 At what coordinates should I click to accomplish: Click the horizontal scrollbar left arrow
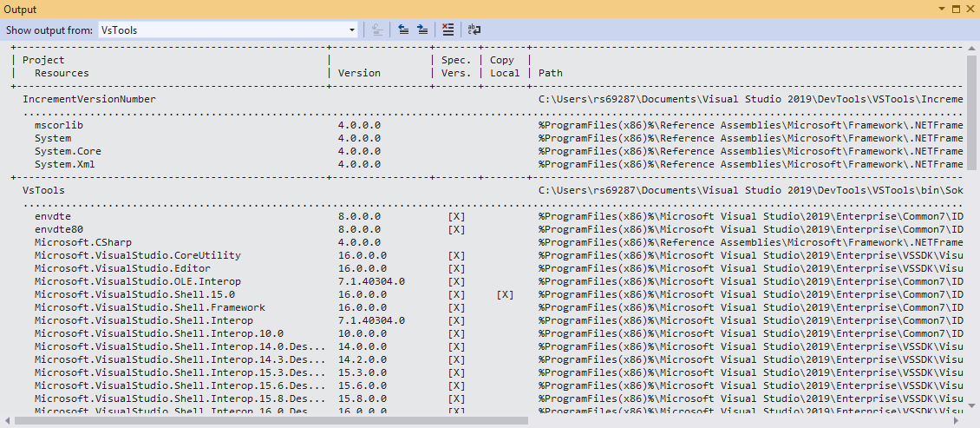tap(7, 421)
